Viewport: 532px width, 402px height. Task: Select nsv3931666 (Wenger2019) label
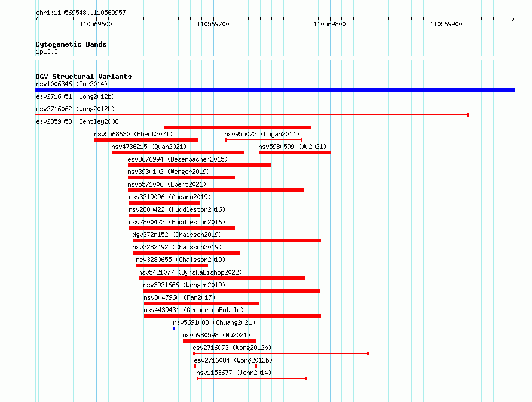click(184, 285)
